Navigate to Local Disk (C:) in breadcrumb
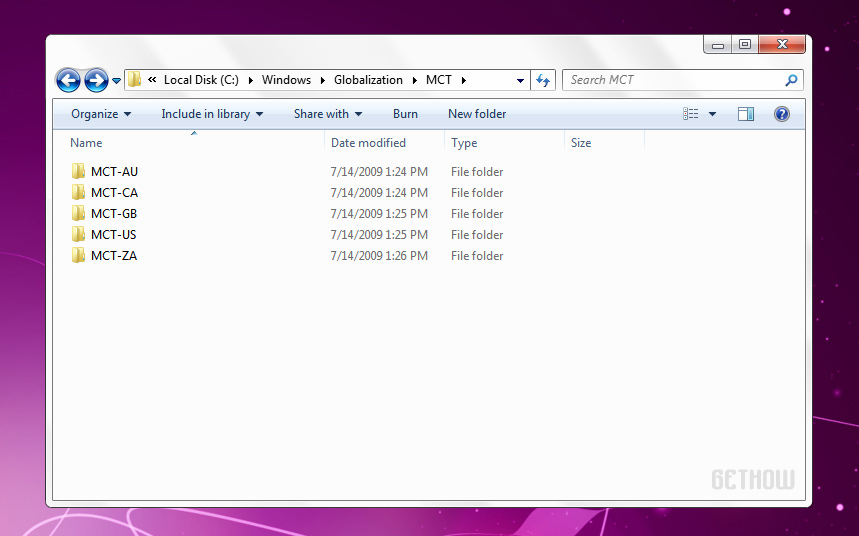 coord(201,80)
